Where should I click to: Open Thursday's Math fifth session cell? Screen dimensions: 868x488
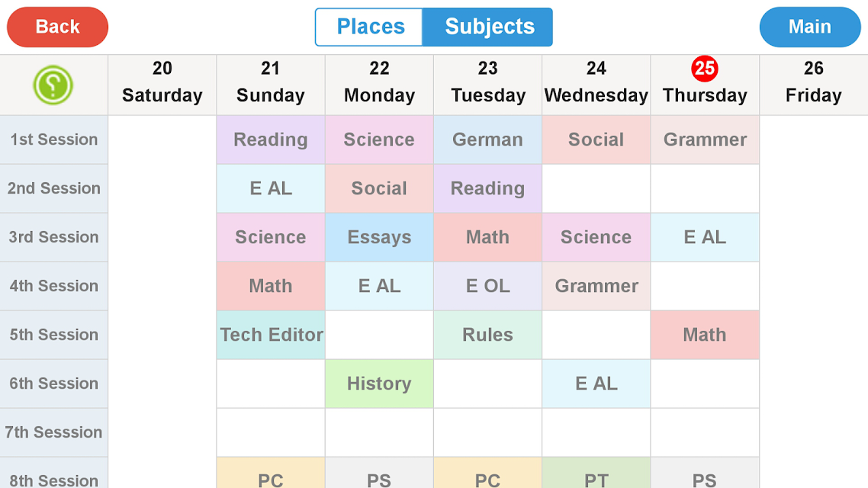705,335
